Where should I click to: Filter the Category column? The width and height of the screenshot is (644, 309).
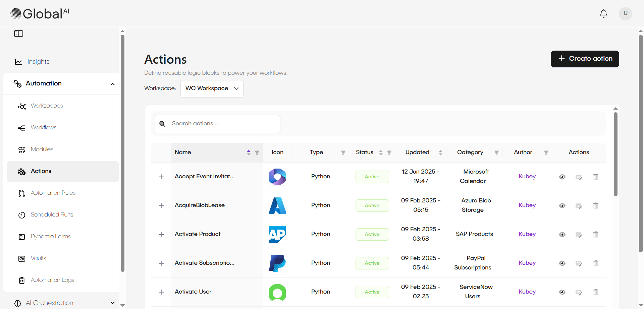tap(496, 152)
